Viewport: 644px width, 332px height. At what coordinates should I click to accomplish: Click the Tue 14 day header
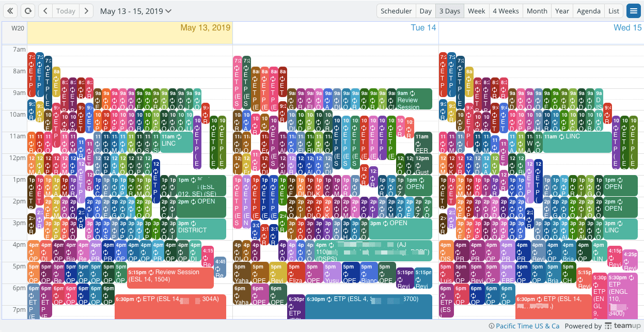pyautogui.click(x=423, y=28)
